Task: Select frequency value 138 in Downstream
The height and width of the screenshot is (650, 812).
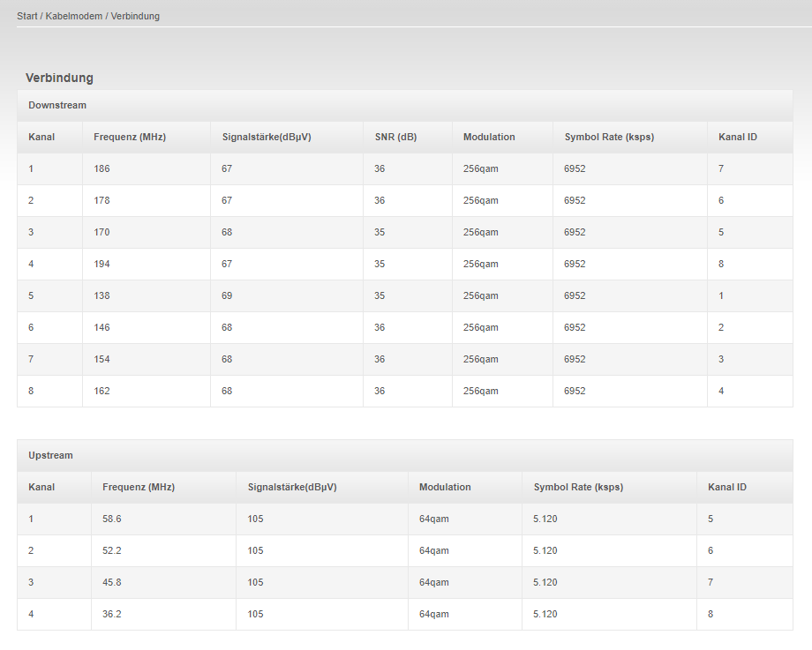Action: click(x=101, y=295)
